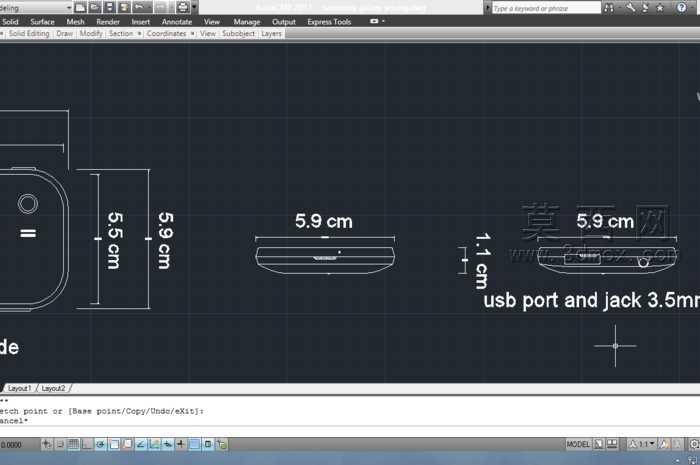
Task: Click the MODEL space button
Action: 578,444
